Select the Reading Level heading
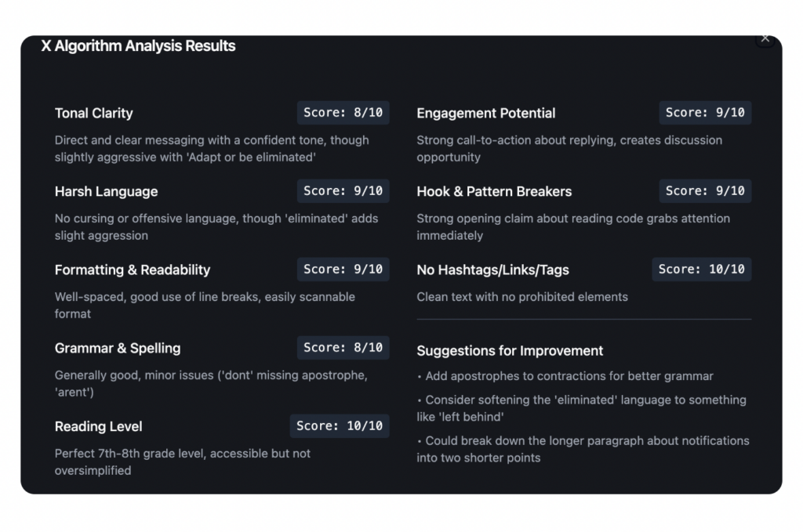 pyautogui.click(x=98, y=427)
